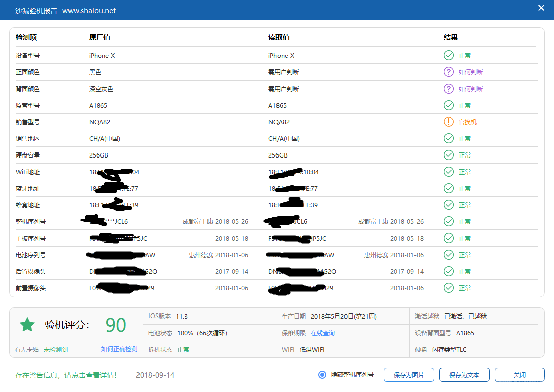This screenshot has width=554, height=392.
Task: Click 成都富士康 2018-05-26 in 读取值 column
Action: [390, 222]
